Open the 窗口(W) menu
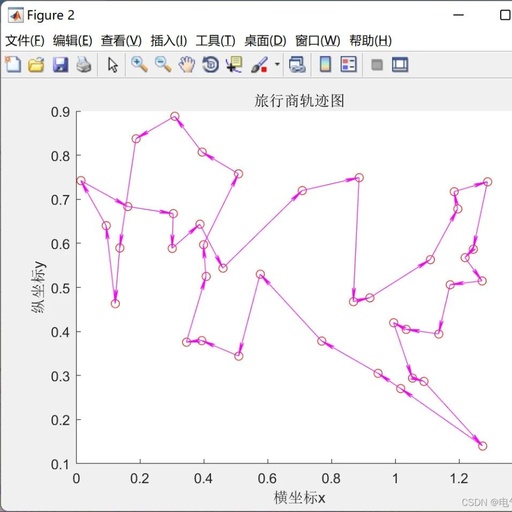512x512 pixels. click(x=318, y=41)
